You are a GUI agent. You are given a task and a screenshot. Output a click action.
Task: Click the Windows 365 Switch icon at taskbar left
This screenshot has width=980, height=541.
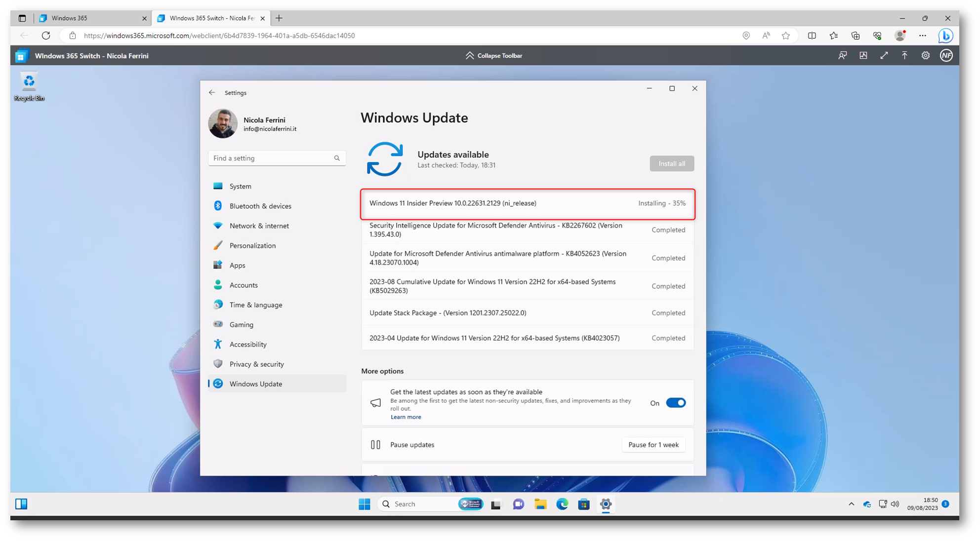point(21,504)
